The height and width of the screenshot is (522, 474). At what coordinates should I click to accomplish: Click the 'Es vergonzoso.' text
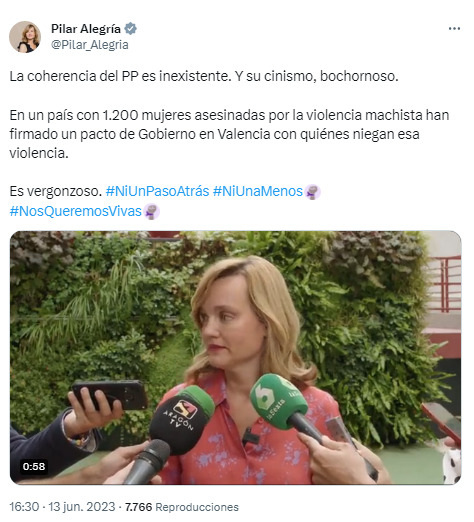click(56, 192)
